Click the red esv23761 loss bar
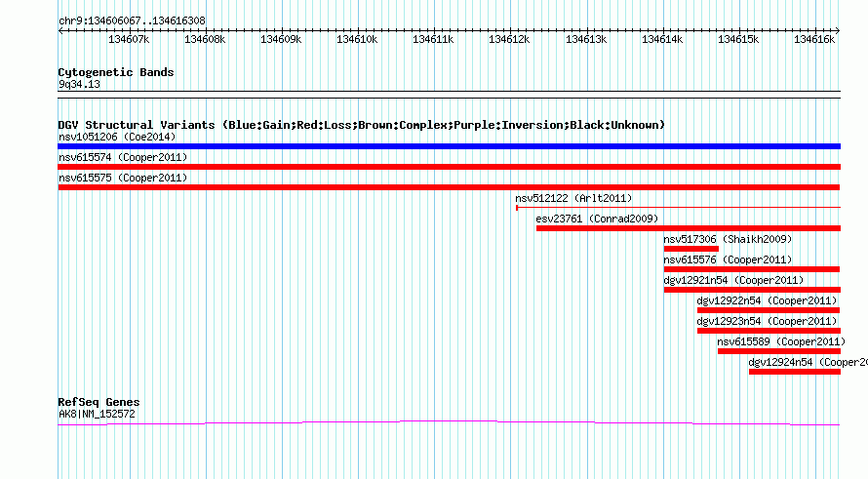This screenshot has height=479, width=868. 689,228
